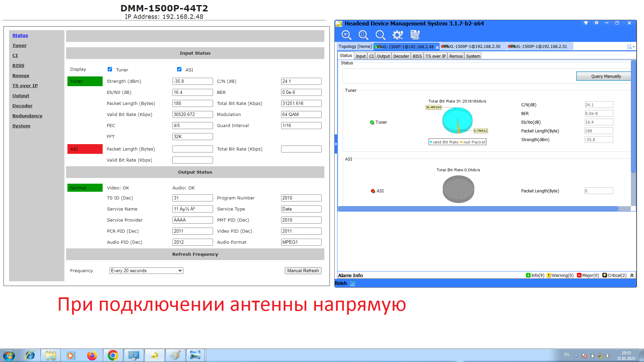Image resolution: width=644 pixels, height=362 pixels.
Task: Open the TS over IP sidebar link
Action: (25, 86)
